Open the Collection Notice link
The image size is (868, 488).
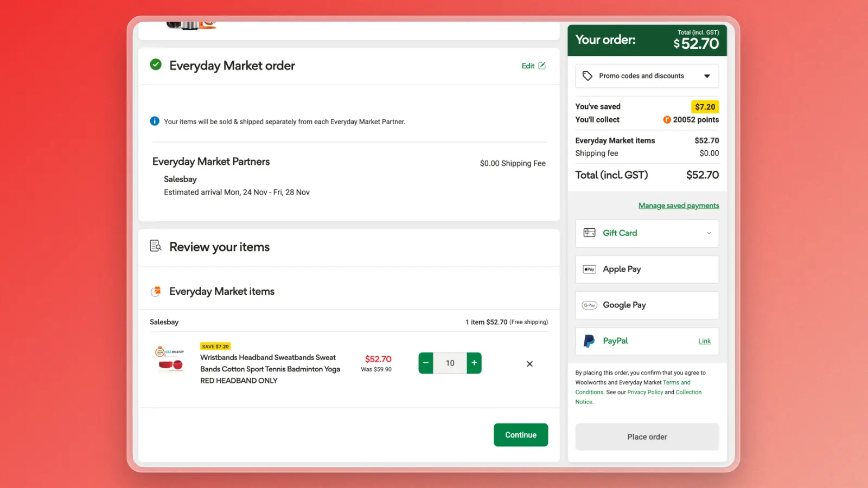(x=688, y=392)
